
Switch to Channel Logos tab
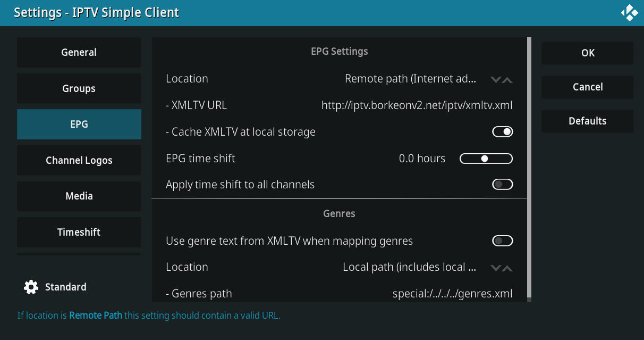79,160
